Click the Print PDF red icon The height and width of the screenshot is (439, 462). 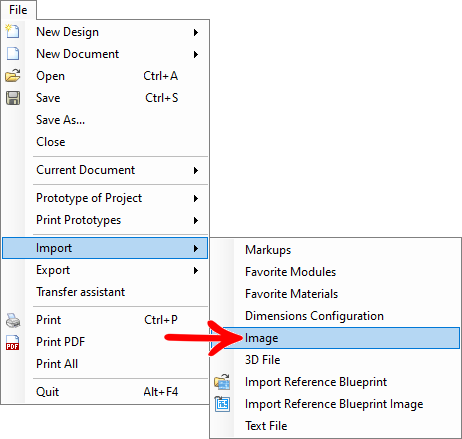(13, 342)
